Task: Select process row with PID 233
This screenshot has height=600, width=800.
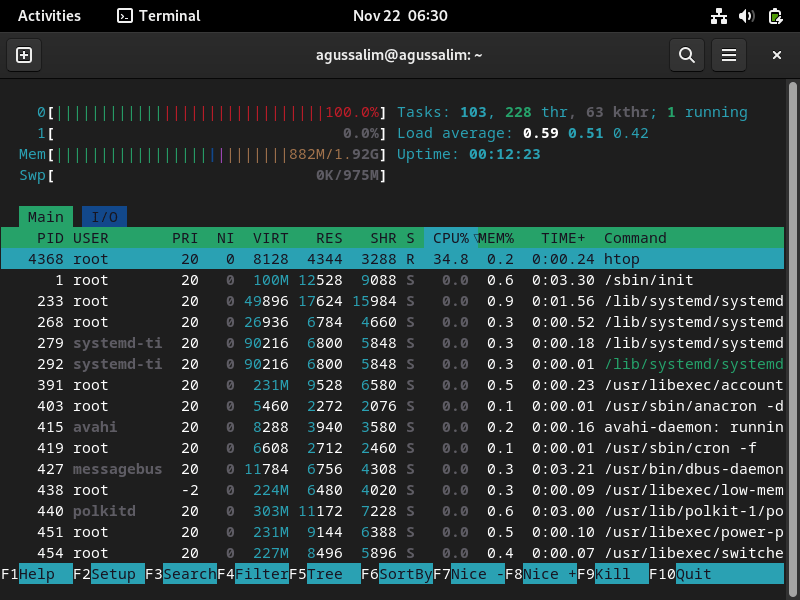Action: tap(392, 301)
